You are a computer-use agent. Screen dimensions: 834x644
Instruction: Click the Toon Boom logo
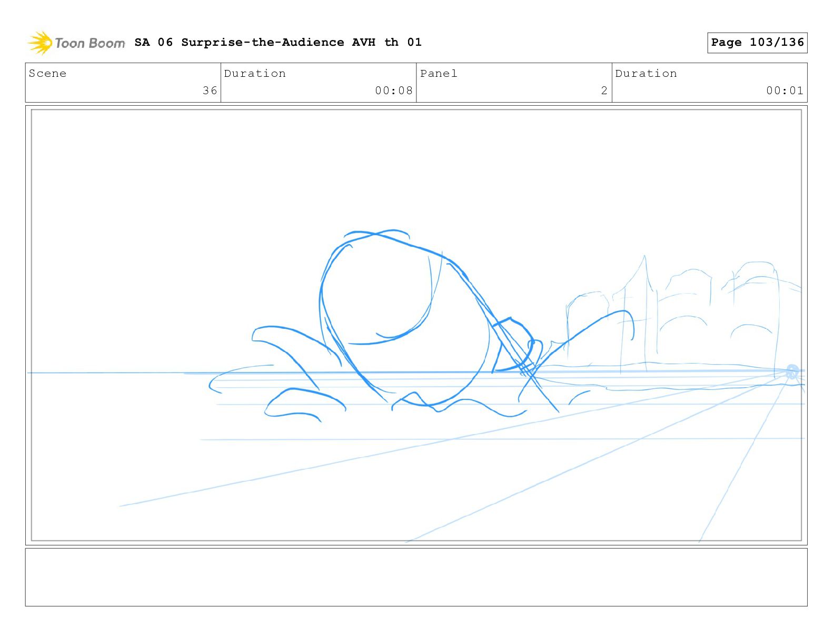76,43
